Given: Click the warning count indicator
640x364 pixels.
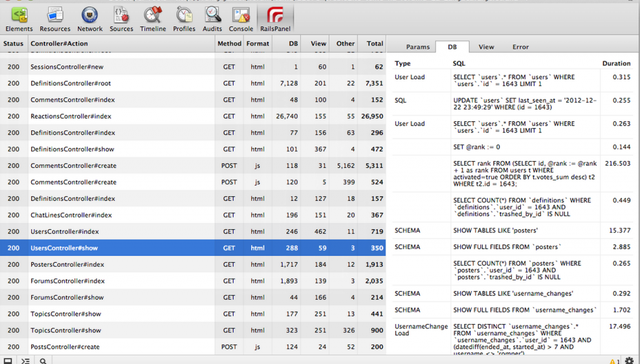Looking at the screenshot, I should pos(614,360).
